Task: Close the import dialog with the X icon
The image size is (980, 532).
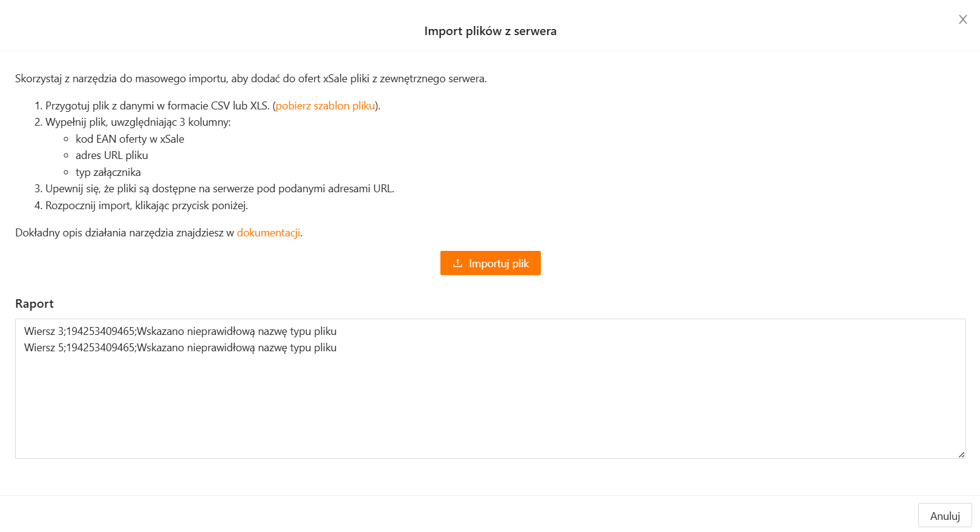Action: coord(962,19)
